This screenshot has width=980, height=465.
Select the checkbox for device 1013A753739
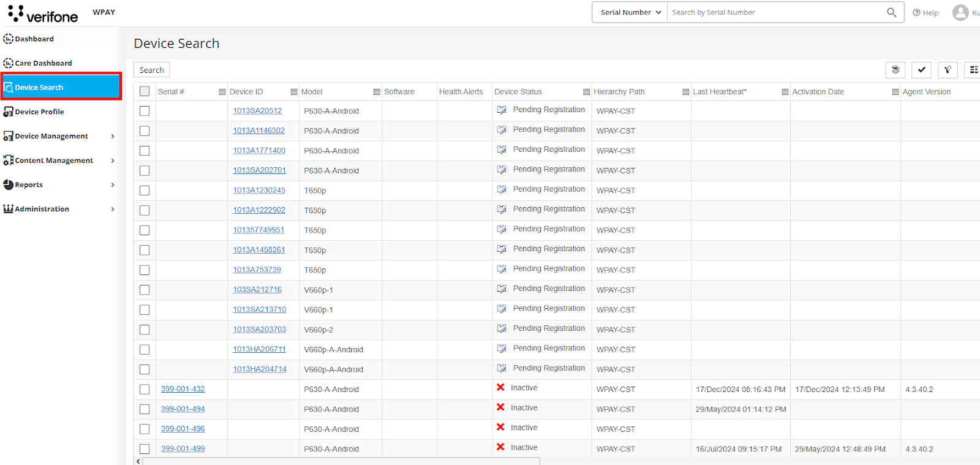145,270
